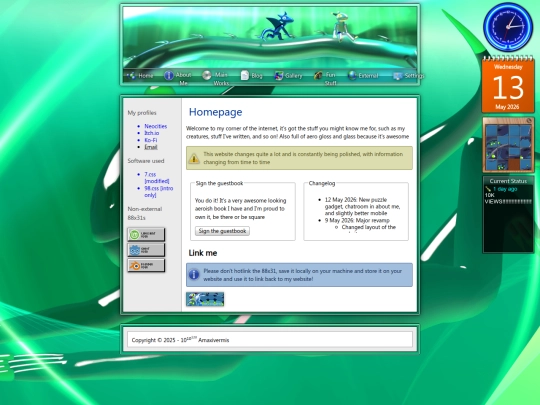Viewport: 540px width, 405px height.
Task: Click the Current Status gadget header
Action: [x=508, y=181]
